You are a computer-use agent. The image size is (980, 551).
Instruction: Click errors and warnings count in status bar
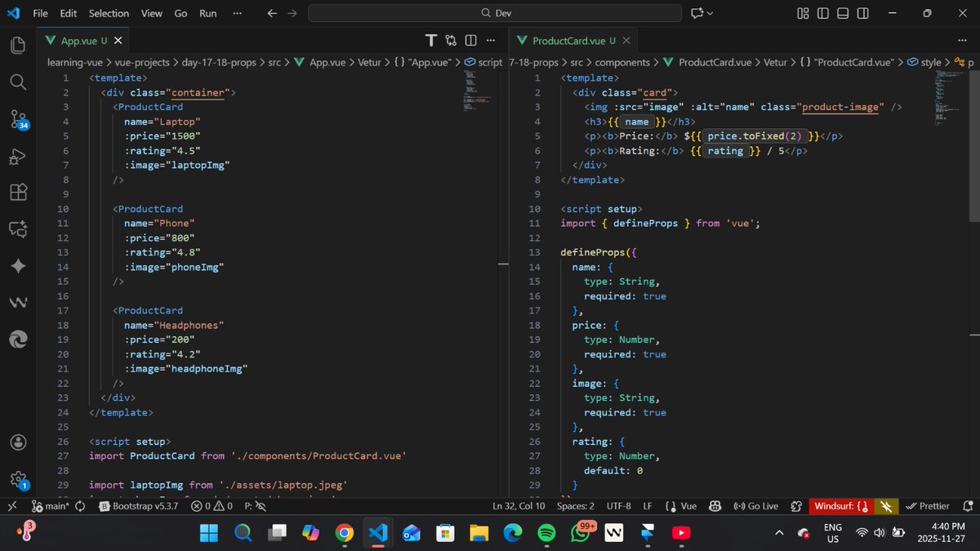click(x=212, y=506)
